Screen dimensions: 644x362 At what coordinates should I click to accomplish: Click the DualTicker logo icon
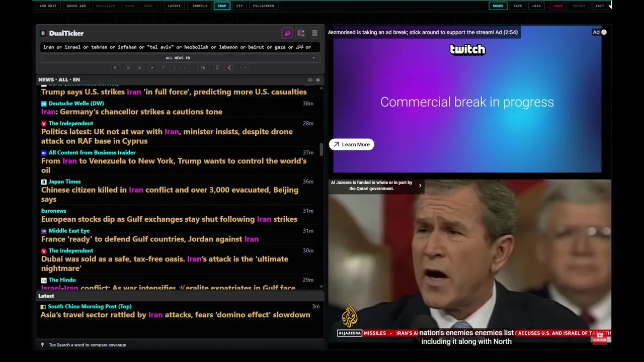tap(43, 33)
